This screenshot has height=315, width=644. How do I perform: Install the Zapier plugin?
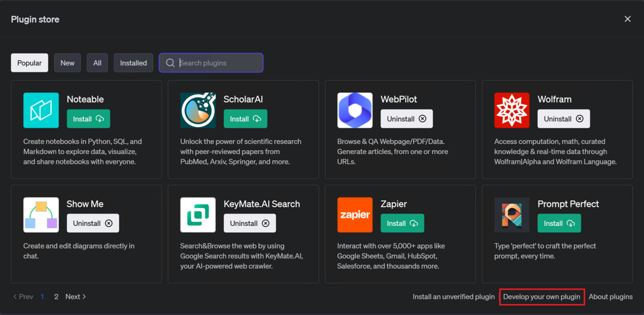[402, 223]
